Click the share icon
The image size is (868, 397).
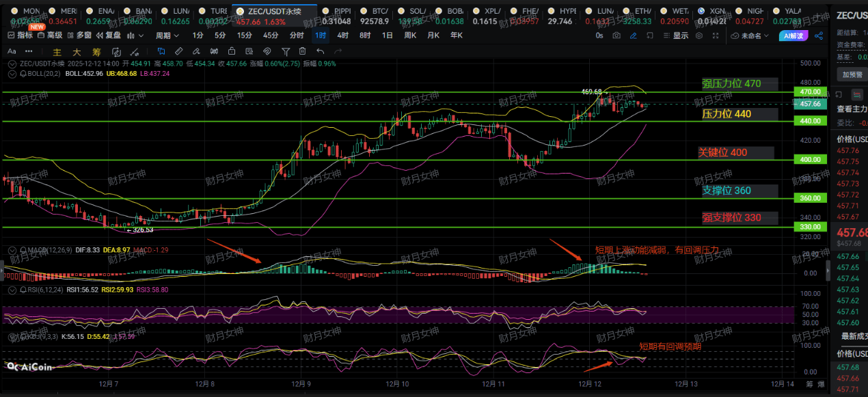pyautogui.click(x=820, y=36)
